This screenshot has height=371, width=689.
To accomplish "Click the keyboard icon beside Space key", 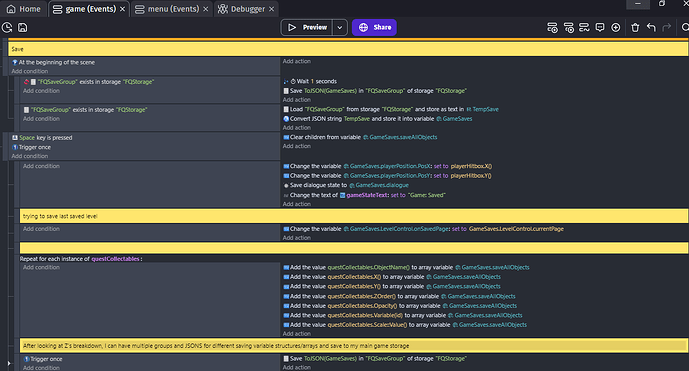I will pyautogui.click(x=15, y=138).
